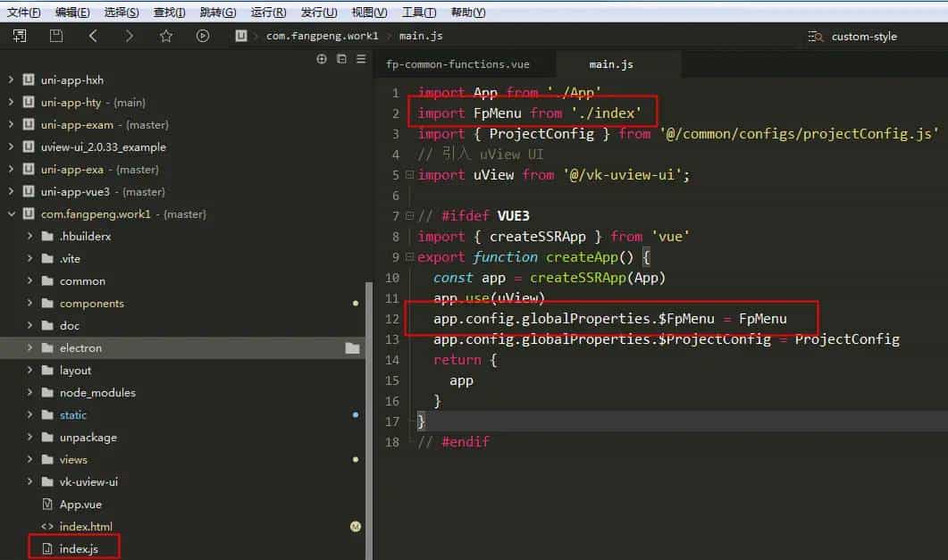Viewport: 948px width, 560px height.
Task: Toggle fold of createApp function at line 9
Action: click(x=409, y=257)
